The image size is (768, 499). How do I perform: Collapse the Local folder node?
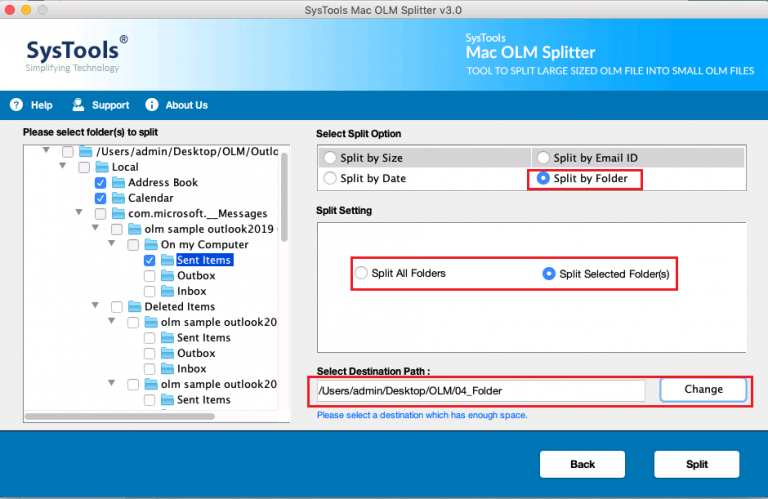[x=63, y=166]
